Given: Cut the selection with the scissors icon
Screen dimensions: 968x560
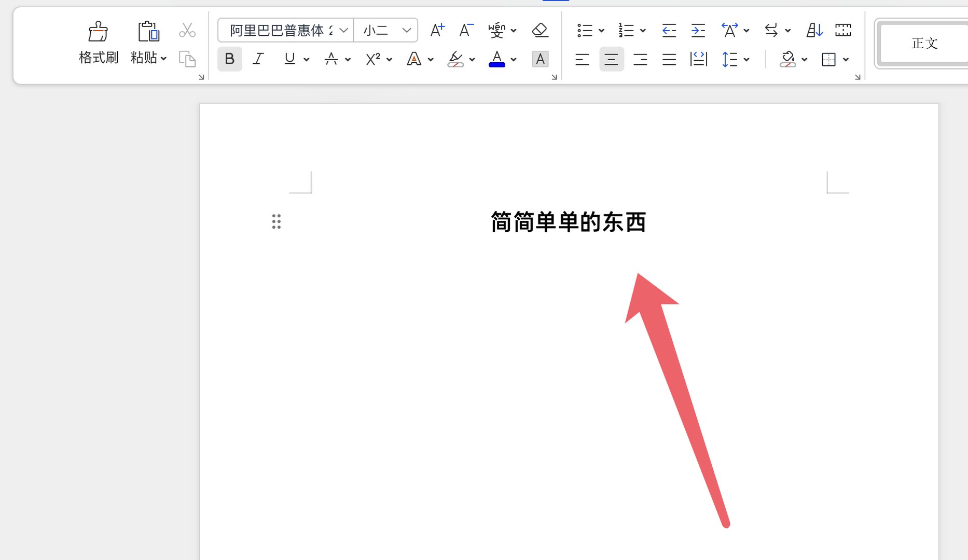Looking at the screenshot, I should click(187, 30).
